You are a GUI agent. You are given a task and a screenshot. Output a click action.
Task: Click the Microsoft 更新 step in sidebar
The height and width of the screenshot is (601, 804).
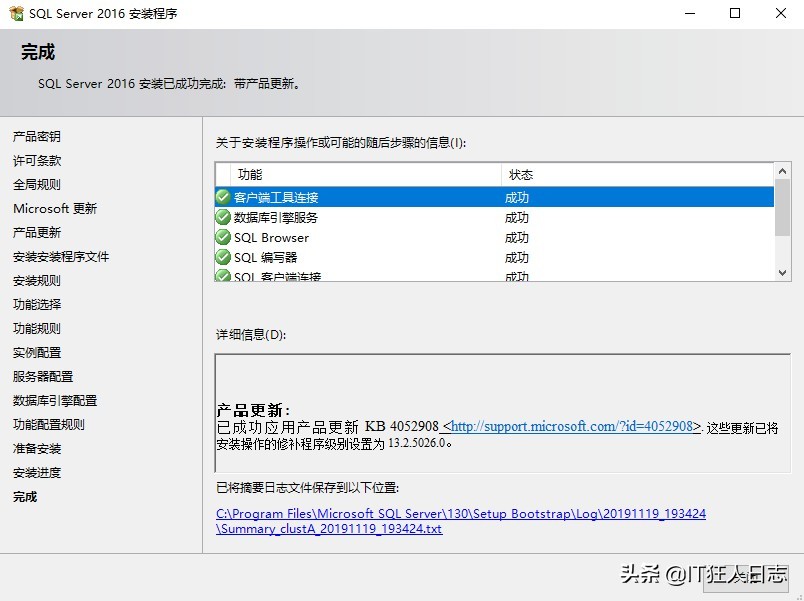click(x=55, y=209)
